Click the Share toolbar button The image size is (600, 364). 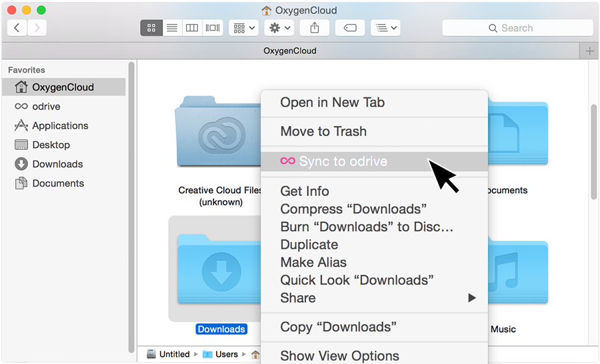coord(315,28)
